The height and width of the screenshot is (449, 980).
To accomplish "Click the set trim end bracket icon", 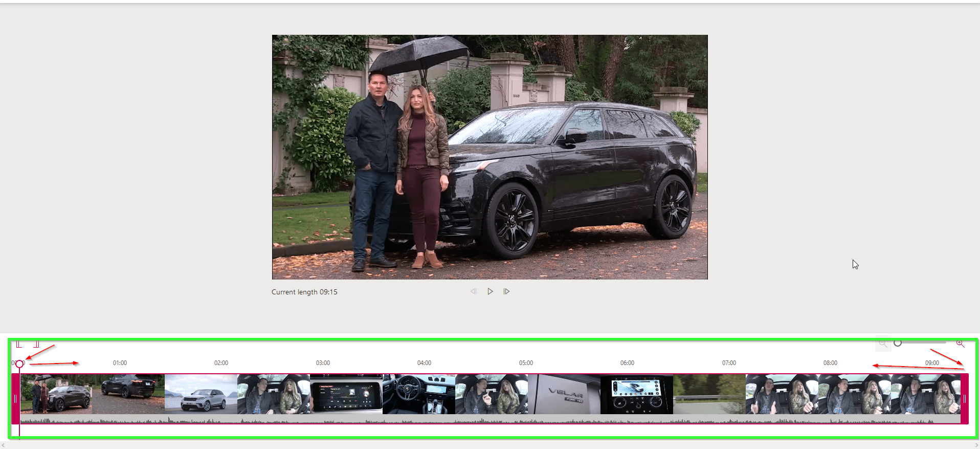I will pyautogui.click(x=36, y=344).
